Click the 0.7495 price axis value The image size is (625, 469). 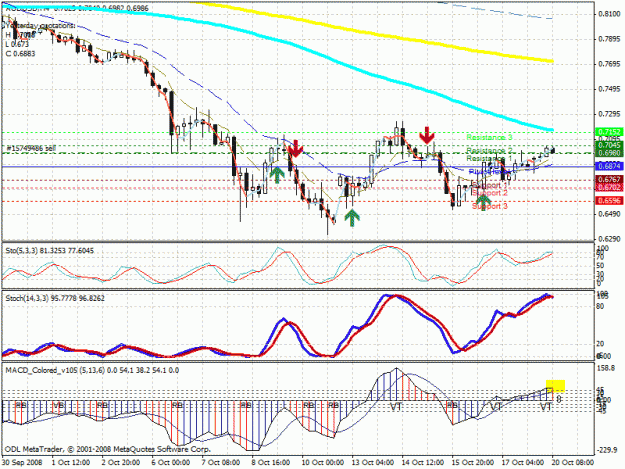609,89
